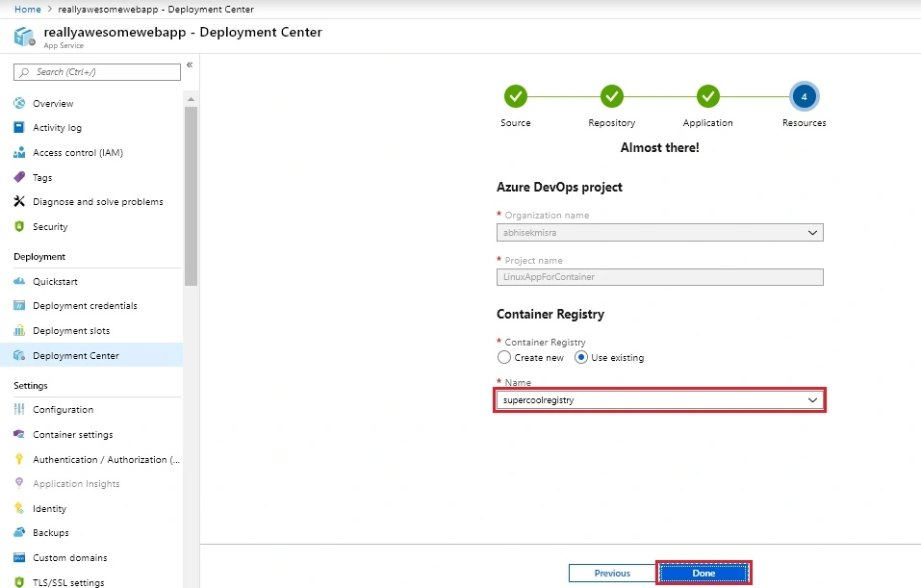This screenshot has width=921, height=588.
Task: Click the Activity log icon
Action: (x=19, y=127)
